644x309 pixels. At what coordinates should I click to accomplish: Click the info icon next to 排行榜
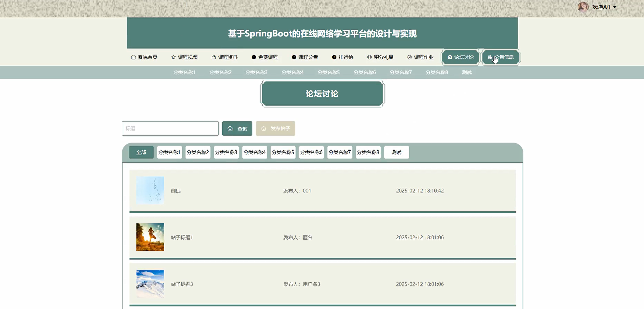tap(334, 57)
